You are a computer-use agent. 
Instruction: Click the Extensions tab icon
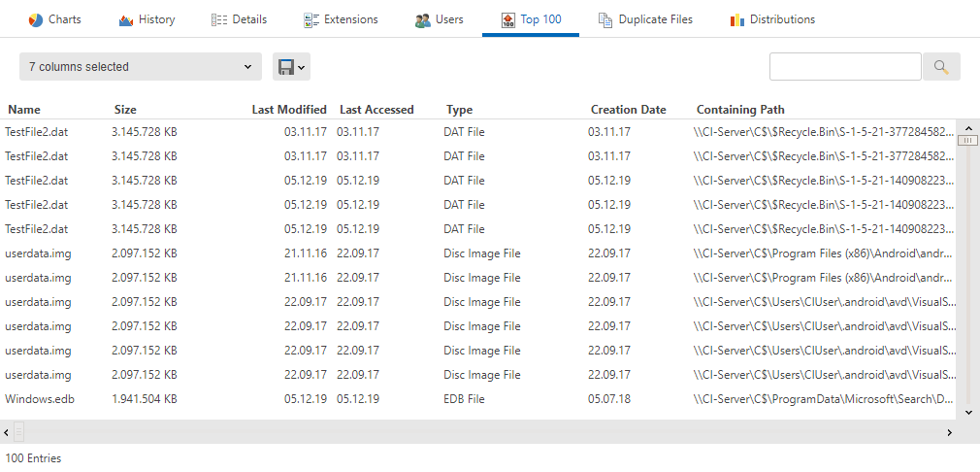click(311, 19)
